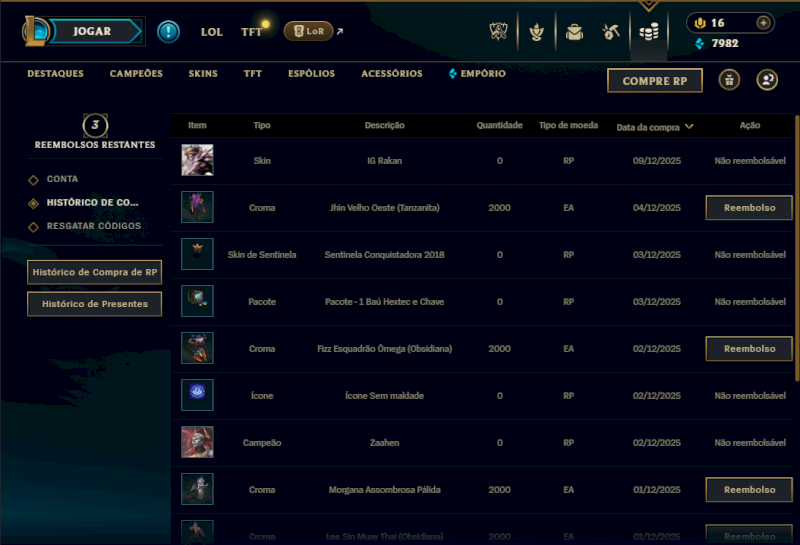Click Histórico de Compra de RP button
Viewport: 800px width, 545px height.
click(x=94, y=272)
